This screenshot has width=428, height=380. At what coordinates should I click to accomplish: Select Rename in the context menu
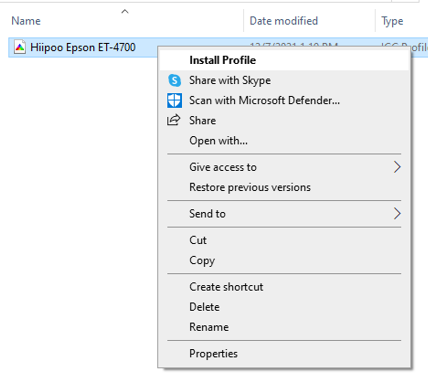point(284,327)
